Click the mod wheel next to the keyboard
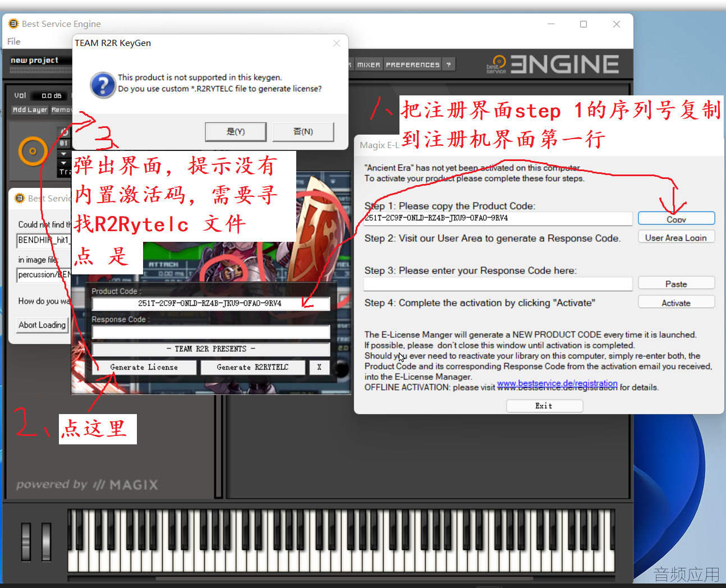The height and width of the screenshot is (588, 726). [x=46, y=541]
